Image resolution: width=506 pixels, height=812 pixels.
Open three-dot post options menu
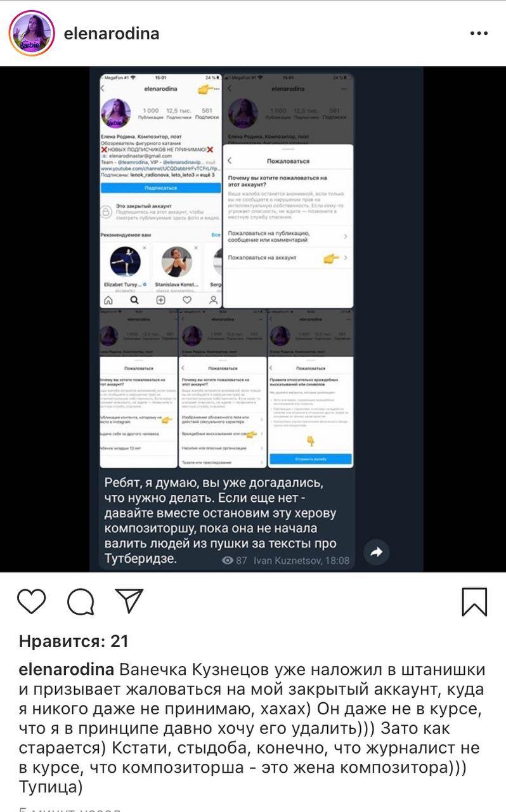[x=479, y=33]
